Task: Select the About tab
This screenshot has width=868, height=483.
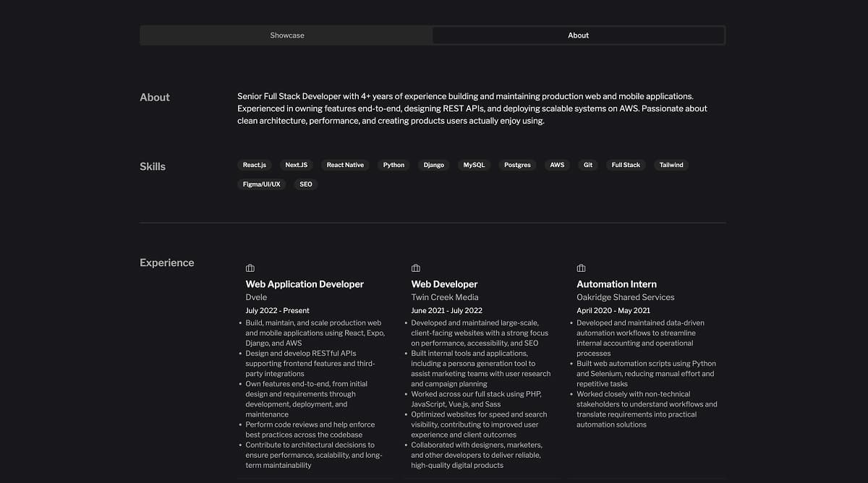Action: click(578, 35)
